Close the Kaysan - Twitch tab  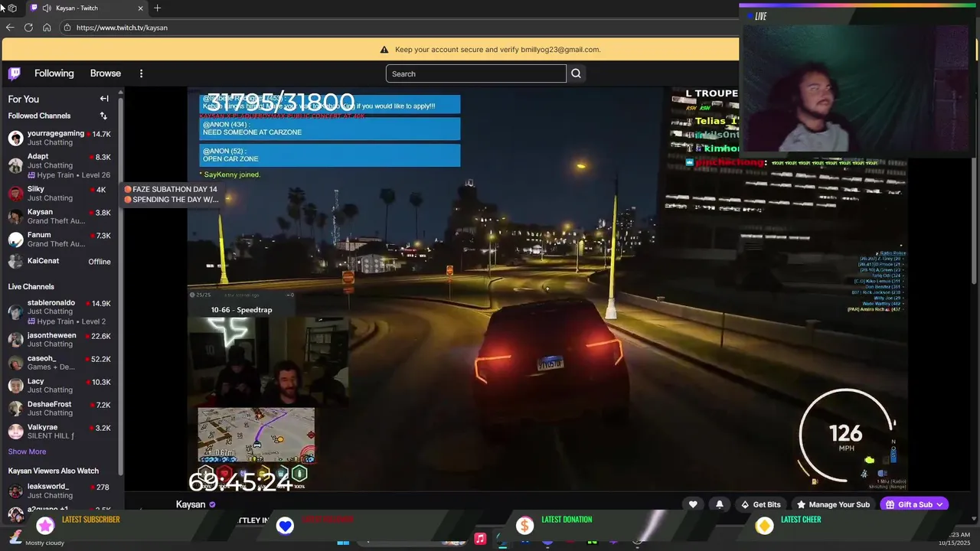[x=140, y=8]
